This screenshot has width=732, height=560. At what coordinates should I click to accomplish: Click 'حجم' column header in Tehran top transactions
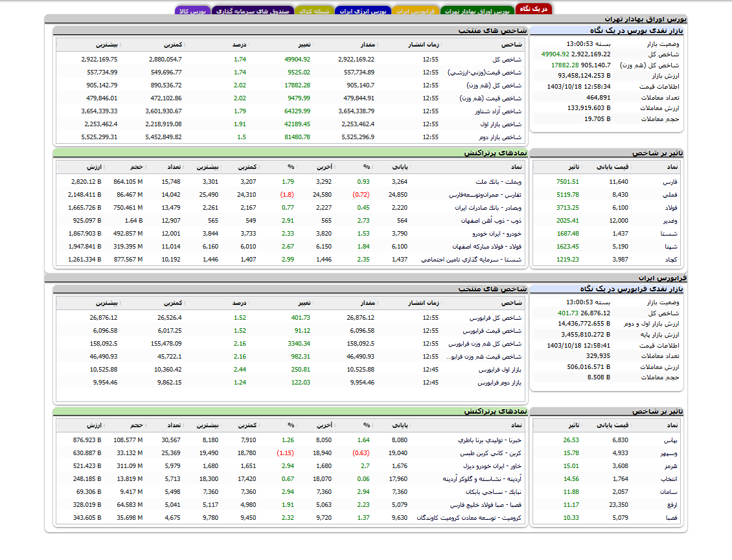coord(136,167)
